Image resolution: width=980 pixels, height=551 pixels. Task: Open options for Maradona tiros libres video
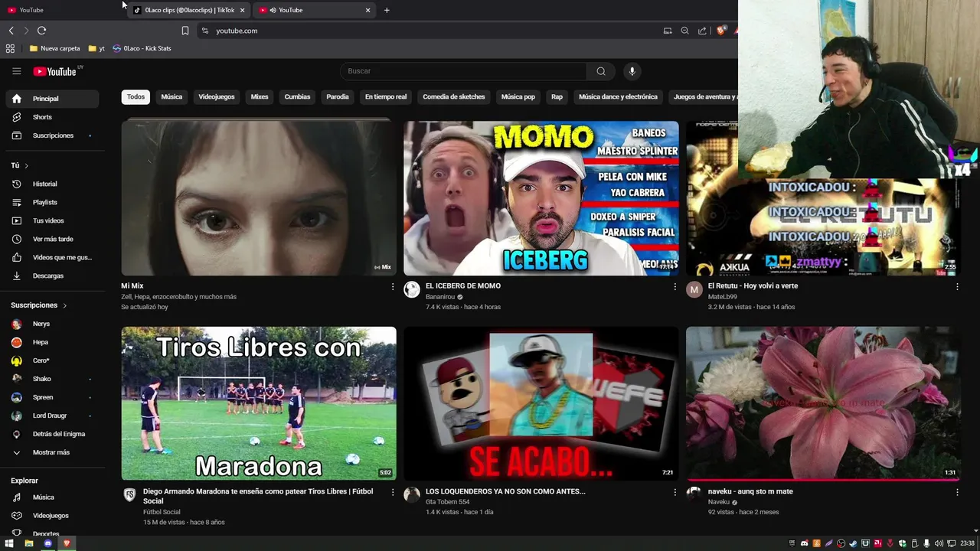coord(393,492)
